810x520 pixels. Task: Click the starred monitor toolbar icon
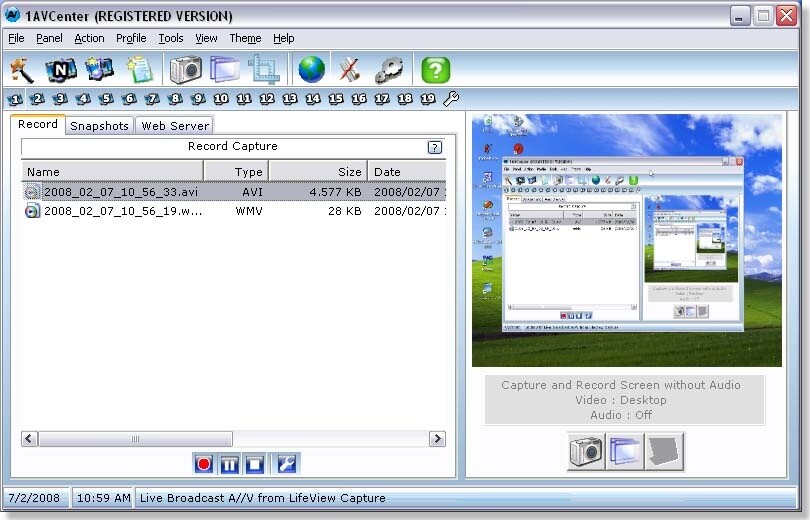[100, 69]
